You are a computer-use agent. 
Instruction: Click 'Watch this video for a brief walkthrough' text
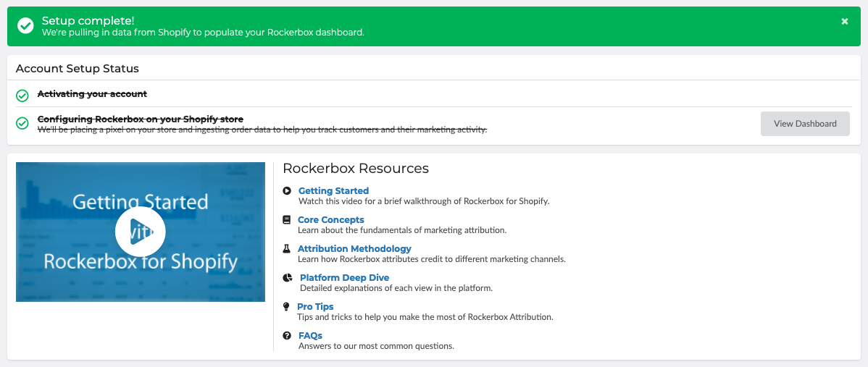coord(423,201)
